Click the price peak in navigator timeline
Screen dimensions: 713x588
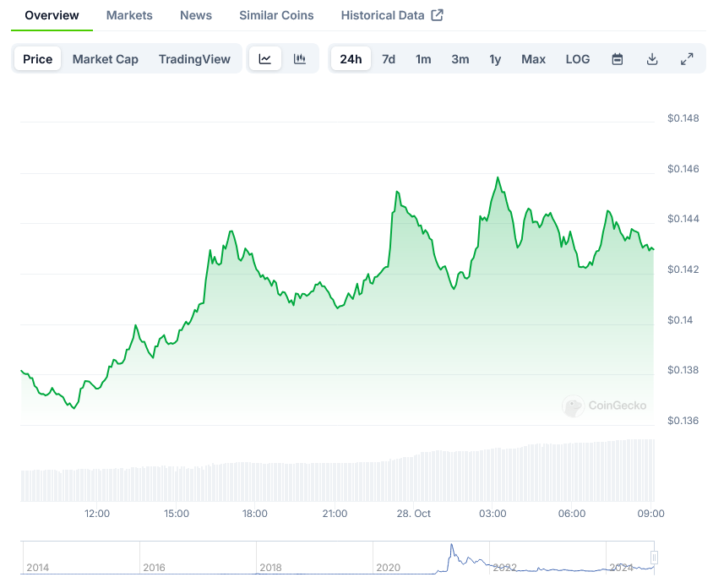[451, 545]
